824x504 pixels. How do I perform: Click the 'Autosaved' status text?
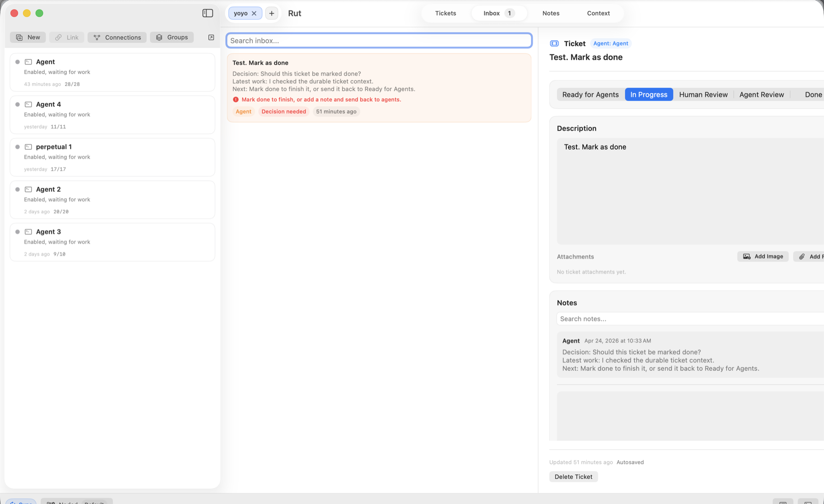tap(630, 462)
